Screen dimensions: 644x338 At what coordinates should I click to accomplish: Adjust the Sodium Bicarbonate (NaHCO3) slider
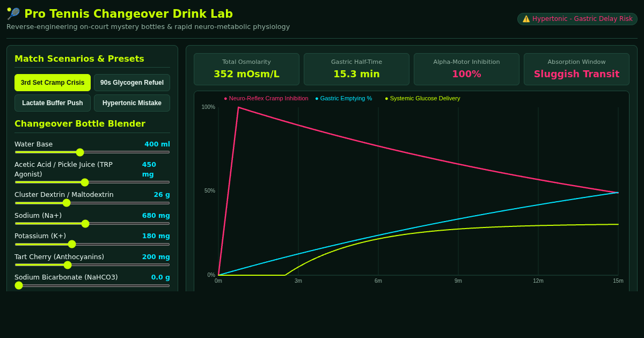point(92,285)
